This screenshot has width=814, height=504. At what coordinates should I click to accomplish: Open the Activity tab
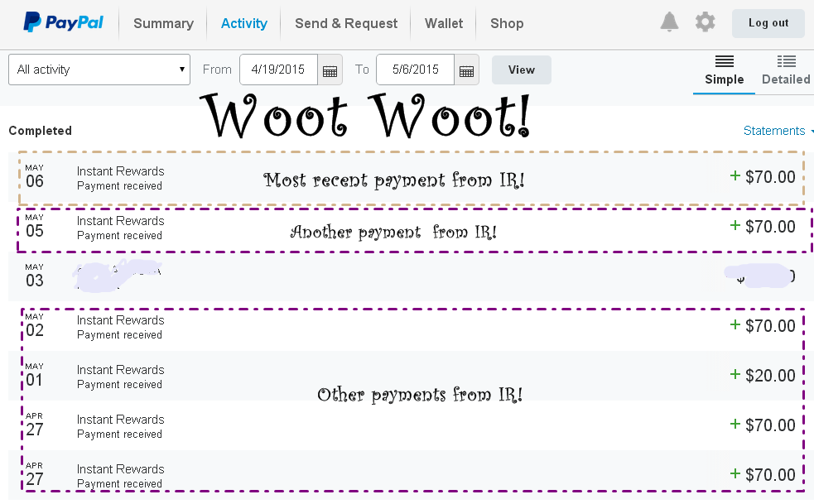(x=244, y=23)
